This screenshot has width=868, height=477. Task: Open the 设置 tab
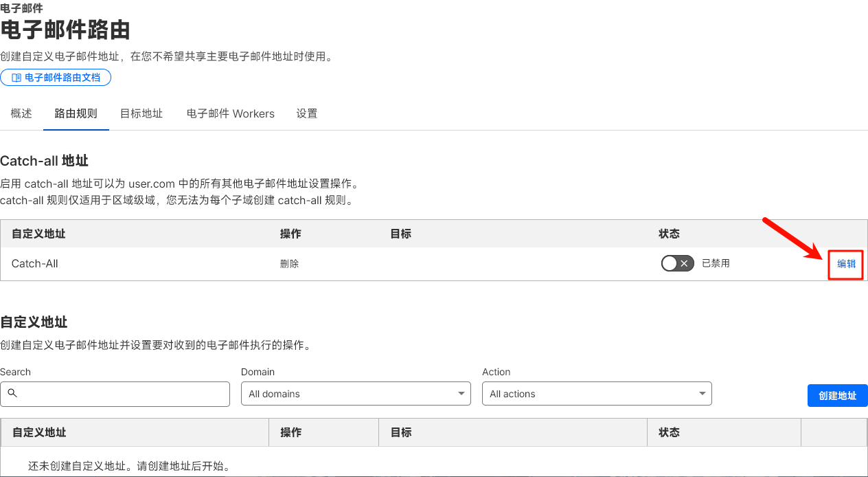click(307, 113)
